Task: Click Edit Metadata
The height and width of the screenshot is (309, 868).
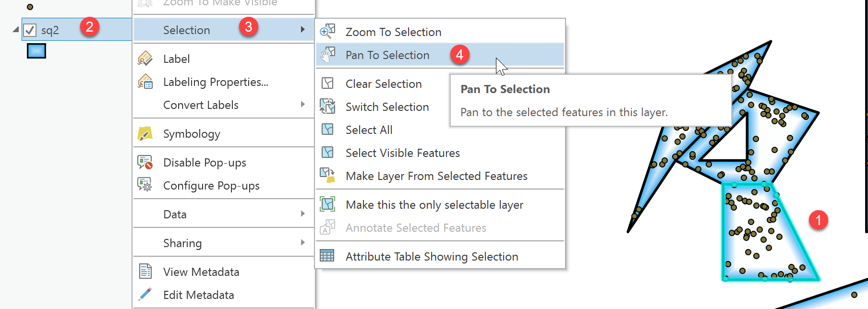Action: (x=199, y=295)
